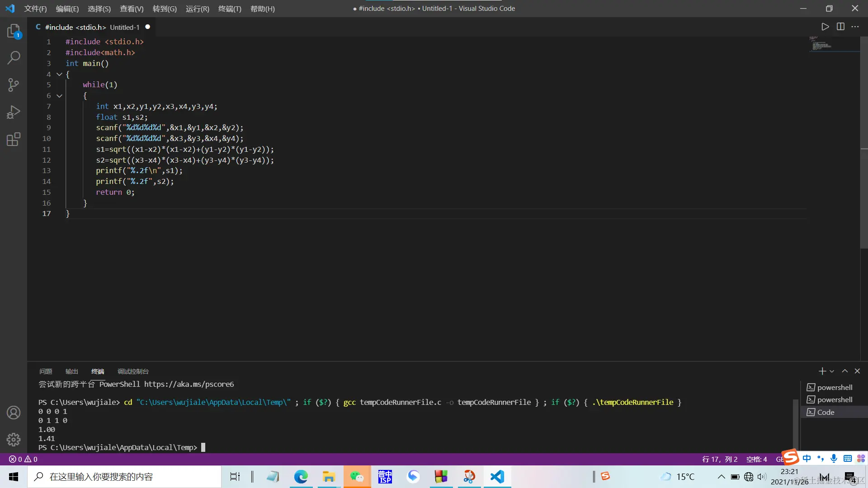
Task: Open the Source Control view
Action: click(x=14, y=85)
